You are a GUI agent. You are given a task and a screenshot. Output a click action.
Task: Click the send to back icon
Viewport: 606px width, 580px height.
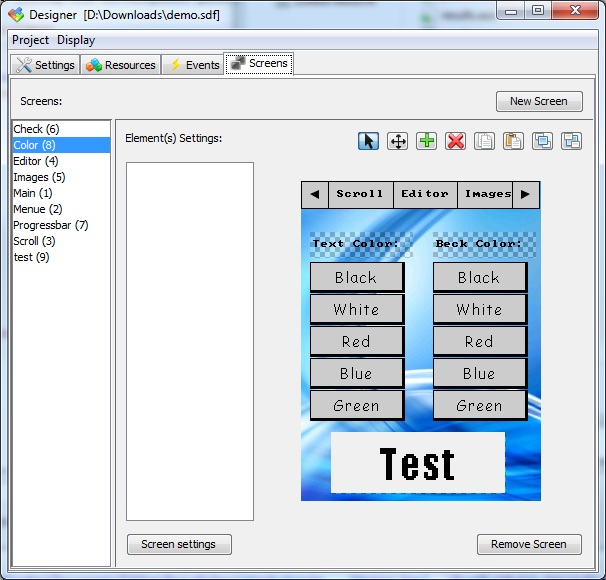[571, 141]
